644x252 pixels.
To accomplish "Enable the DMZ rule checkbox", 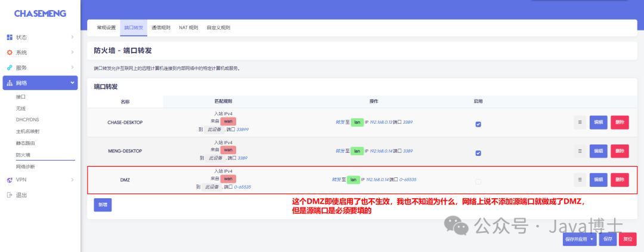I will pyautogui.click(x=478, y=182).
